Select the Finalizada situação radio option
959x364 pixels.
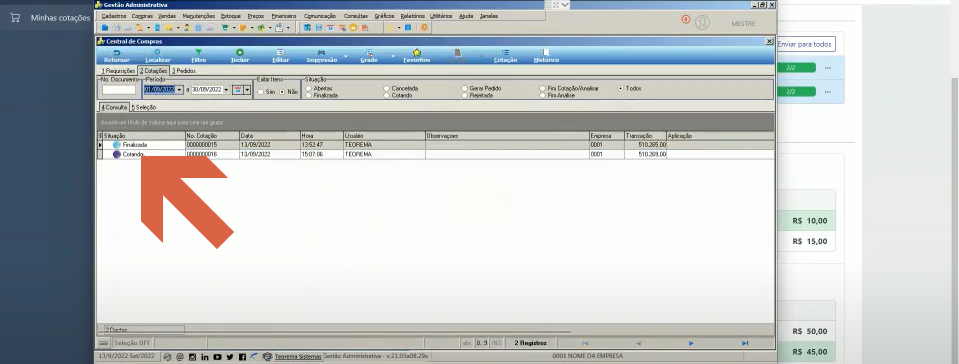[x=322, y=95]
